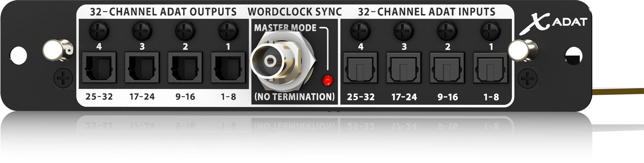This screenshot has height=163, width=644.
Task: Click the Phillips screw below left thumbscrew
Action: point(63,78)
